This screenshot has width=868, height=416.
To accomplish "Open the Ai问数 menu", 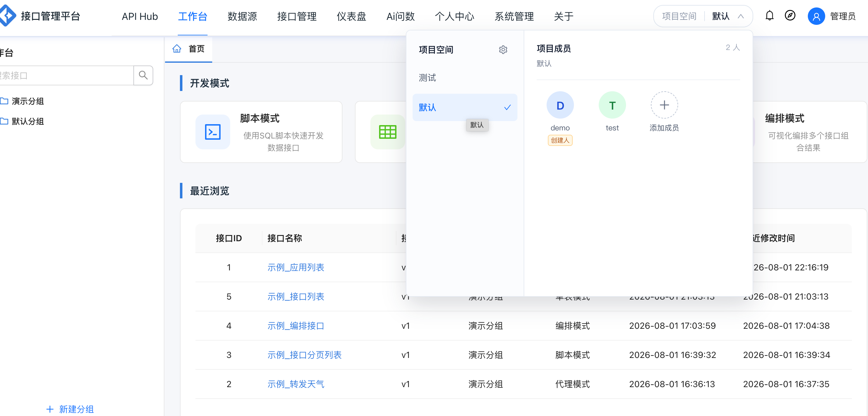I will tap(400, 16).
